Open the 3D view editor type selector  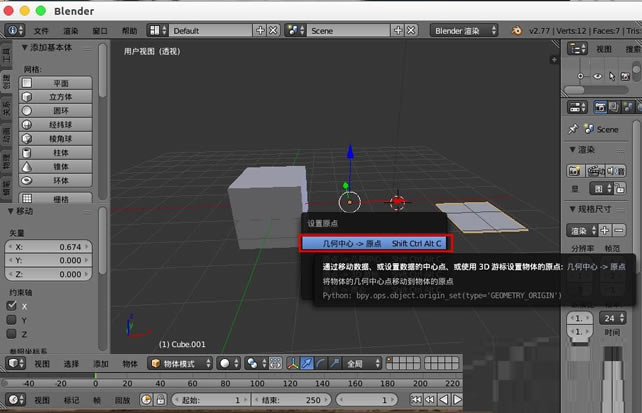point(16,363)
